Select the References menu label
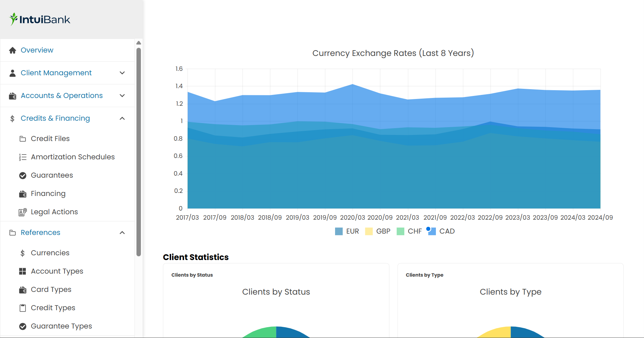This screenshot has width=644, height=338. [40, 233]
